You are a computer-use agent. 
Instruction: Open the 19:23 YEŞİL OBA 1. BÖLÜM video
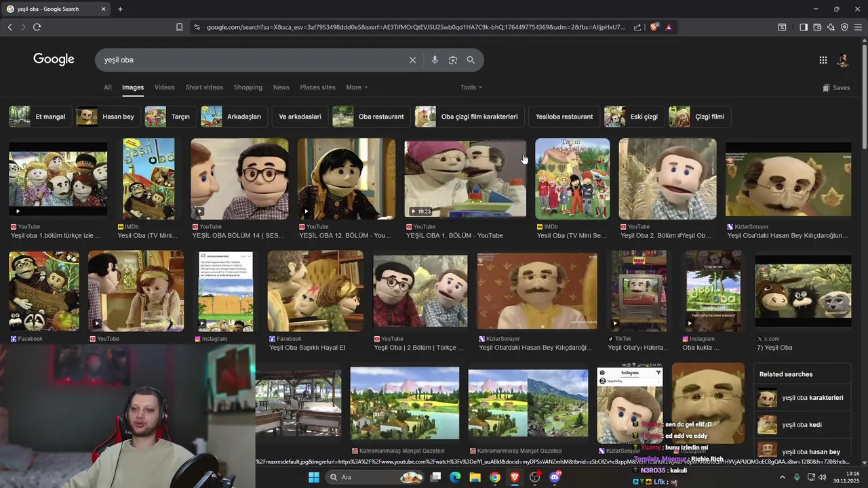(465, 179)
